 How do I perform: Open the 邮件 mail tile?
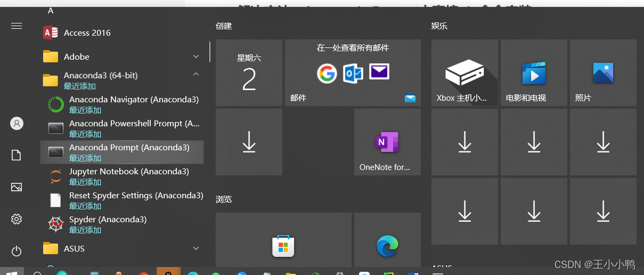[353, 72]
